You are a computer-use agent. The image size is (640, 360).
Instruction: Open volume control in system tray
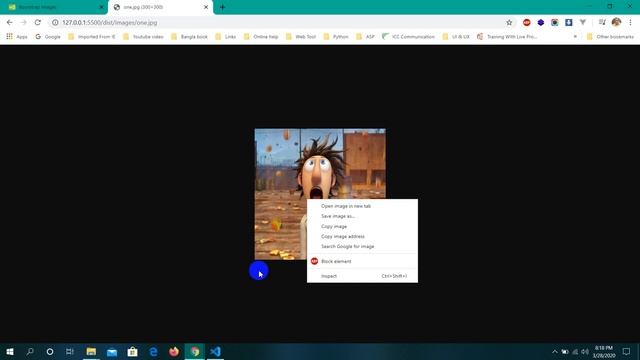[585, 351]
